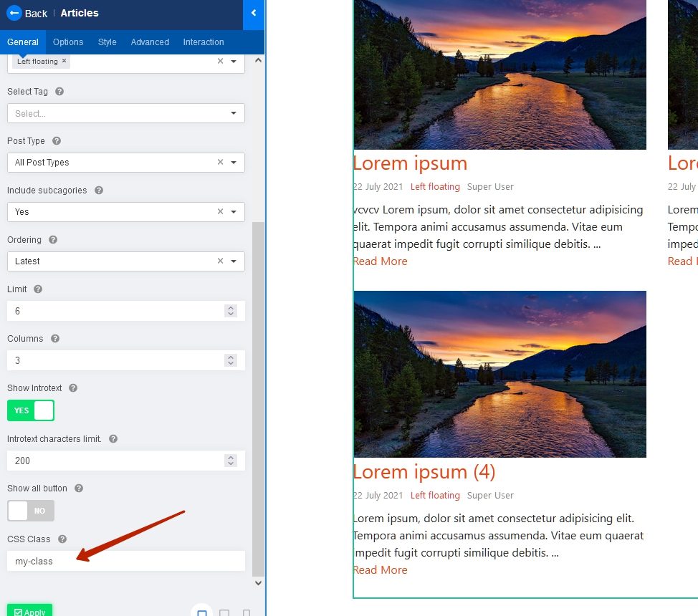Switch to the Options tab
Viewport: 698px width, 616px height.
(x=68, y=42)
